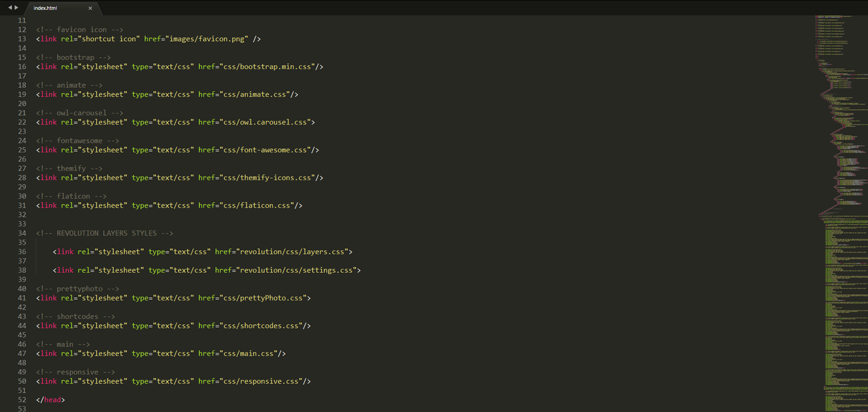
Task: Go to previous tab with left arrow
Action: coord(10,8)
